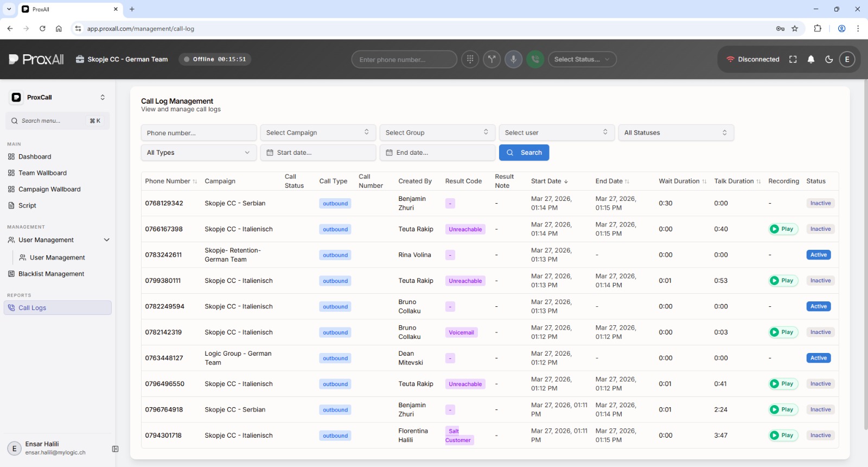The image size is (868, 467).
Task: Sort by the End Date column
Action: tap(612, 181)
